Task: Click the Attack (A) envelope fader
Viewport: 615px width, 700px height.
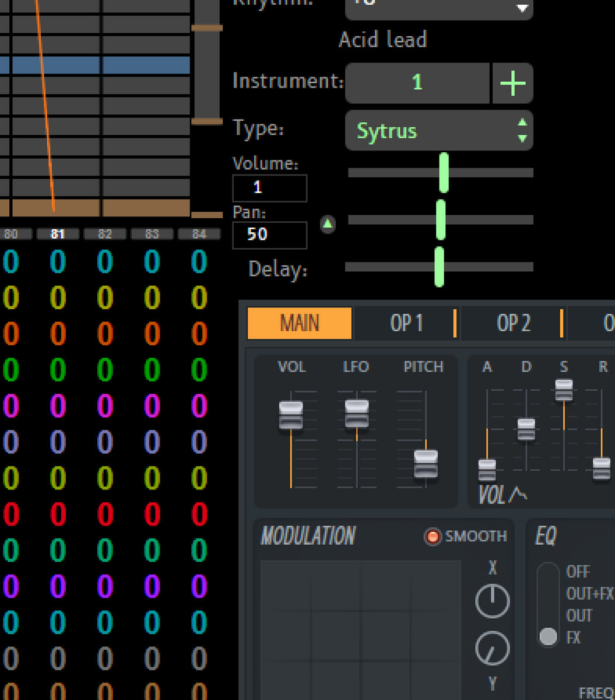Action: (487, 470)
